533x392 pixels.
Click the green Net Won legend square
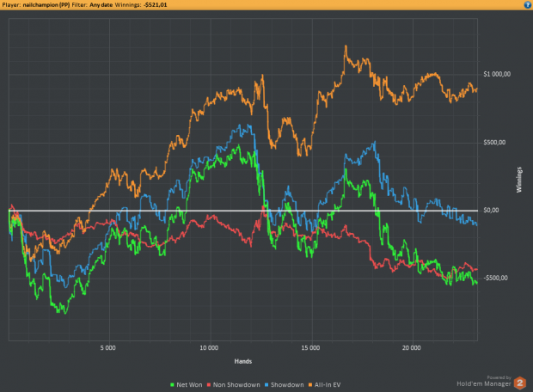coord(172,385)
